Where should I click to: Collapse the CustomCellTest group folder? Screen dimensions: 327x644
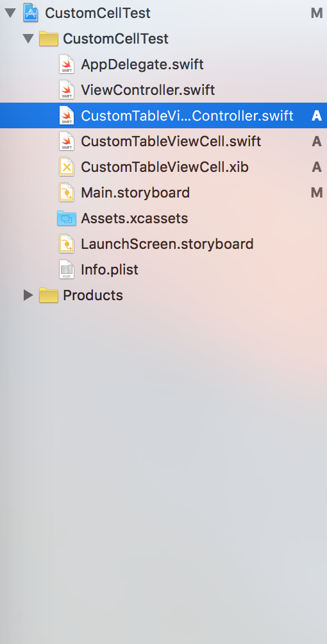click(28, 38)
